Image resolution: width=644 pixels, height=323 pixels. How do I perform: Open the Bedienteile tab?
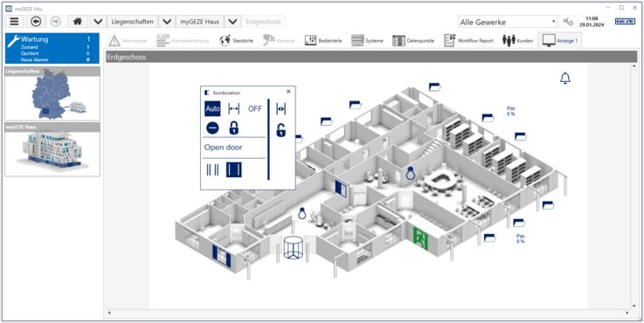coord(323,41)
